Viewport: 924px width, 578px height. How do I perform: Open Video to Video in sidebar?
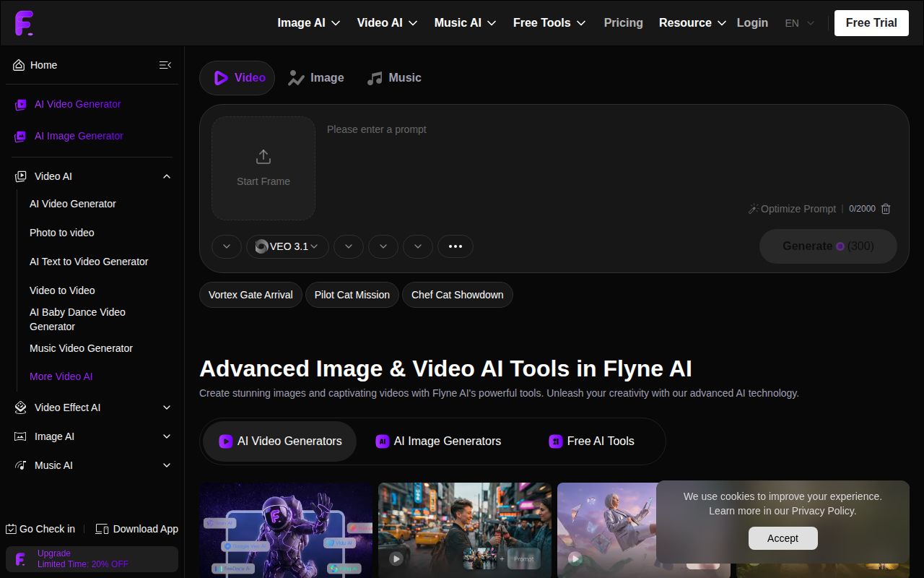click(62, 290)
